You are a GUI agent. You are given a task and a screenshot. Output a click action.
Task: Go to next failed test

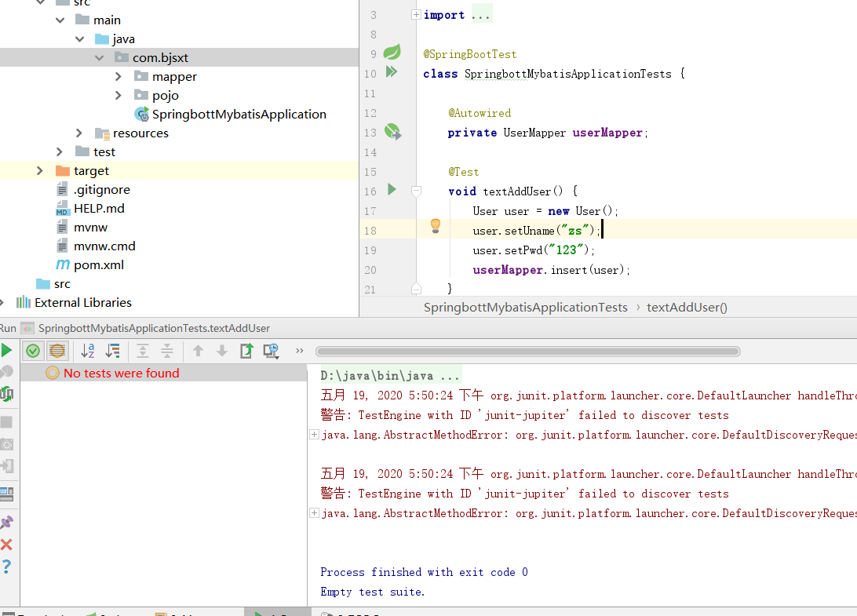[222, 351]
